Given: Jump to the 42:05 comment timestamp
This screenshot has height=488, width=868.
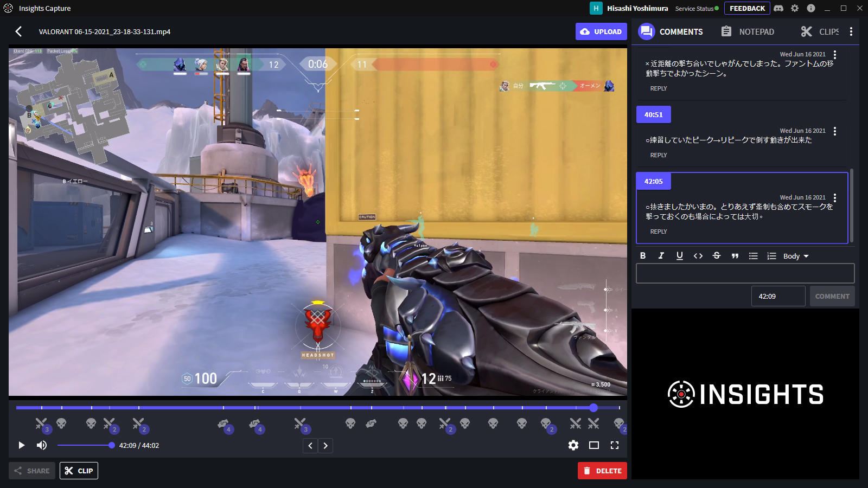Looking at the screenshot, I should tap(653, 181).
